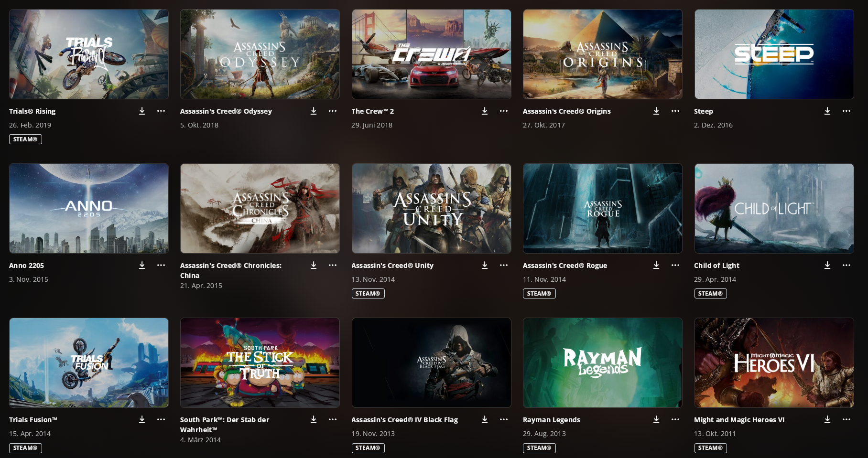Click download icon for The Crew 2
This screenshot has height=458, width=868.
point(485,111)
